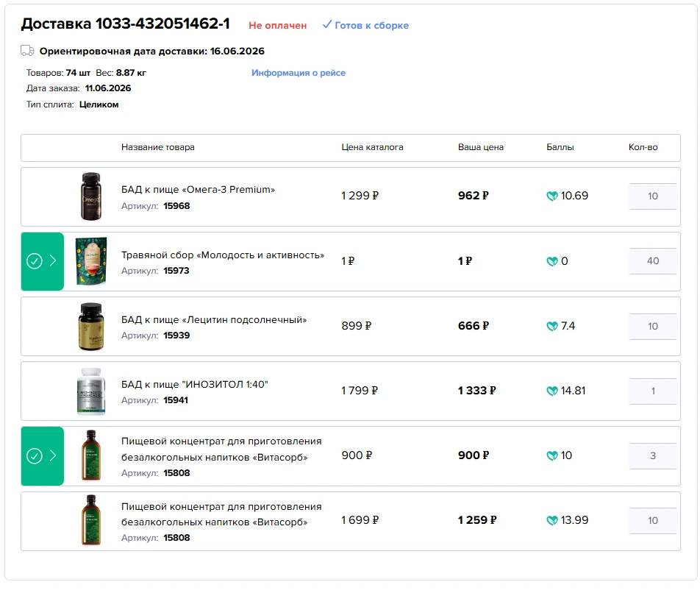
Task: Open Лецитин подсолнечный product image
Action: tap(91, 327)
